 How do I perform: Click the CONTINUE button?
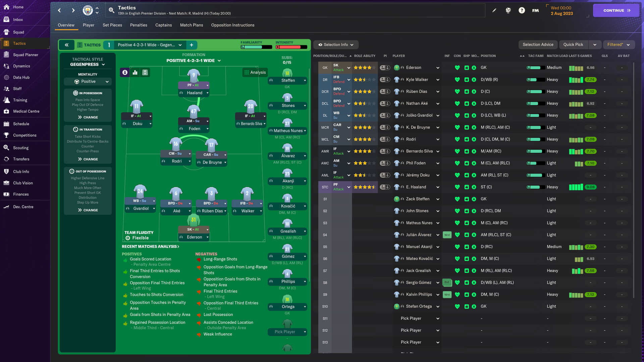[x=616, y=10]
